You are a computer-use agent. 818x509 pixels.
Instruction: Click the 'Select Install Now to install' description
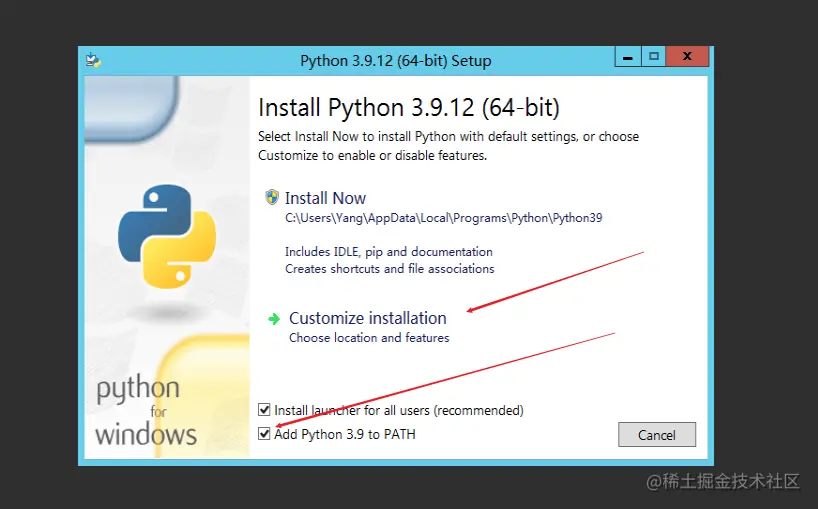449,146
